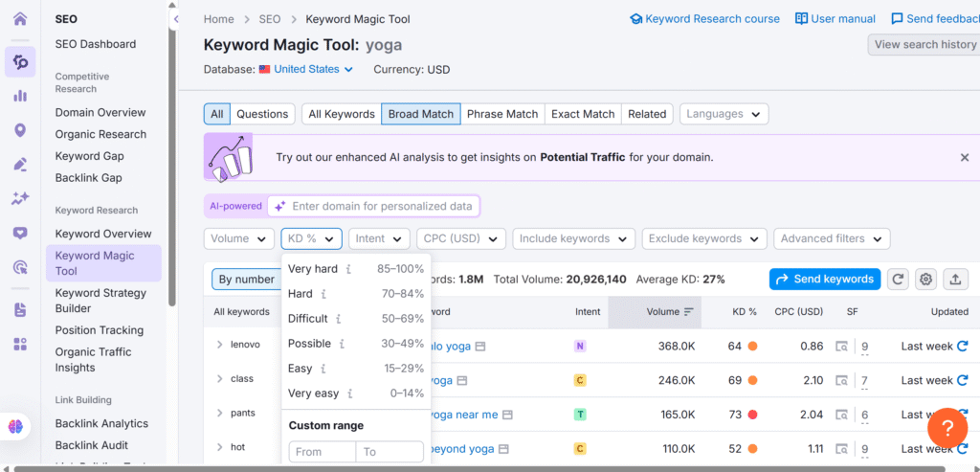Image resolution: width=980 pixels, height=472 pixels.
Task: Click SERP view icon in alo yoga row
Action: click(x=842, y=347)
